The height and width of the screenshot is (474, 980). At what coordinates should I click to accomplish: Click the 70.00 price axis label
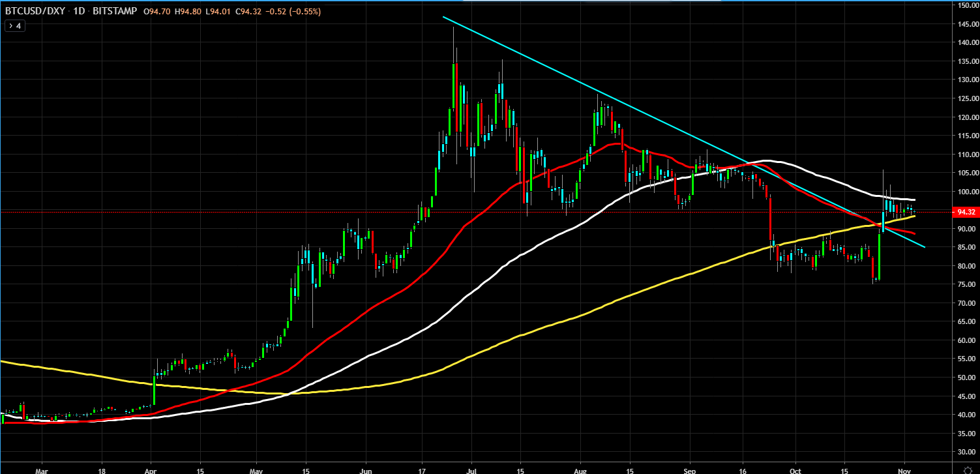click(x=967, y=303)
